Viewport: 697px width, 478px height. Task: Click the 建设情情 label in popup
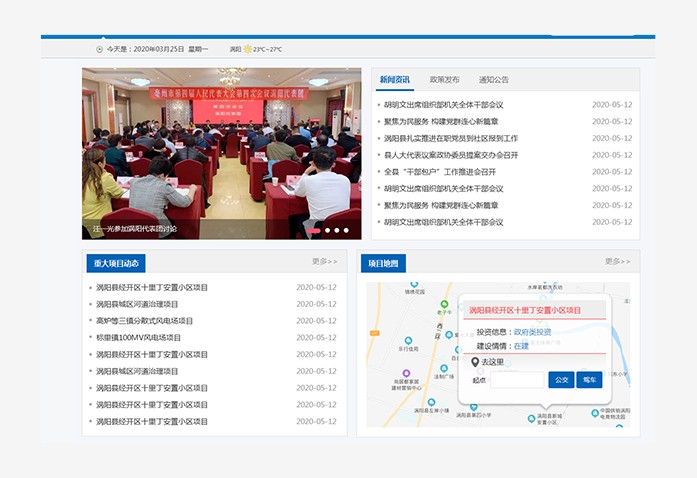[492, 346]
